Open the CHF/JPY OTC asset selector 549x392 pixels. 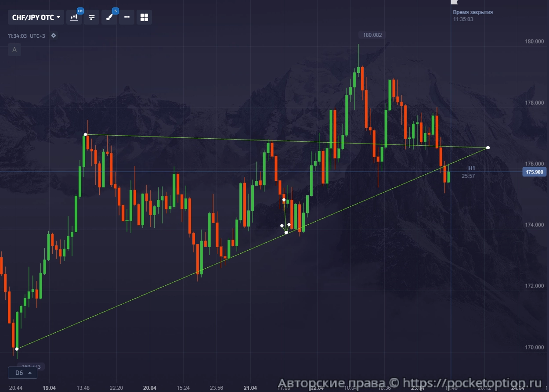point(36,18)
